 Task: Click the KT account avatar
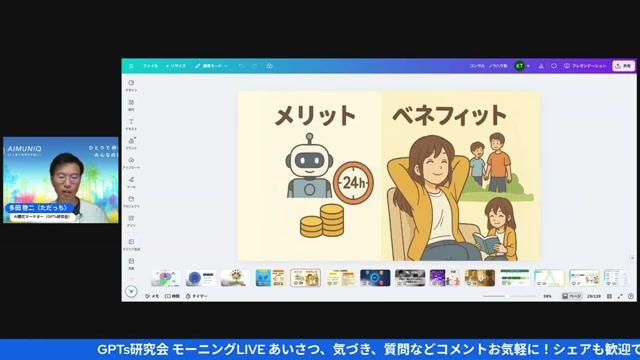click(x=519, y=66)
